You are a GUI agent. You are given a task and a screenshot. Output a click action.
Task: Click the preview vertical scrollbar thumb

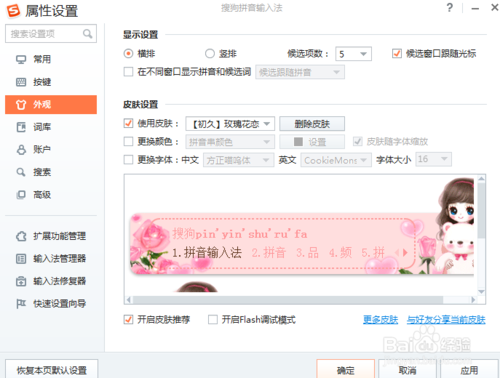[x=481, y=211]
